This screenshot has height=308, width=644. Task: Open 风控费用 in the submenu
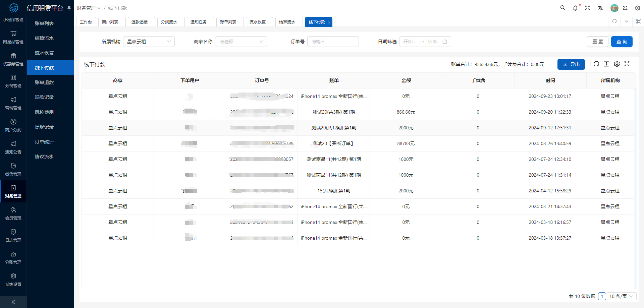pos(50,112)
